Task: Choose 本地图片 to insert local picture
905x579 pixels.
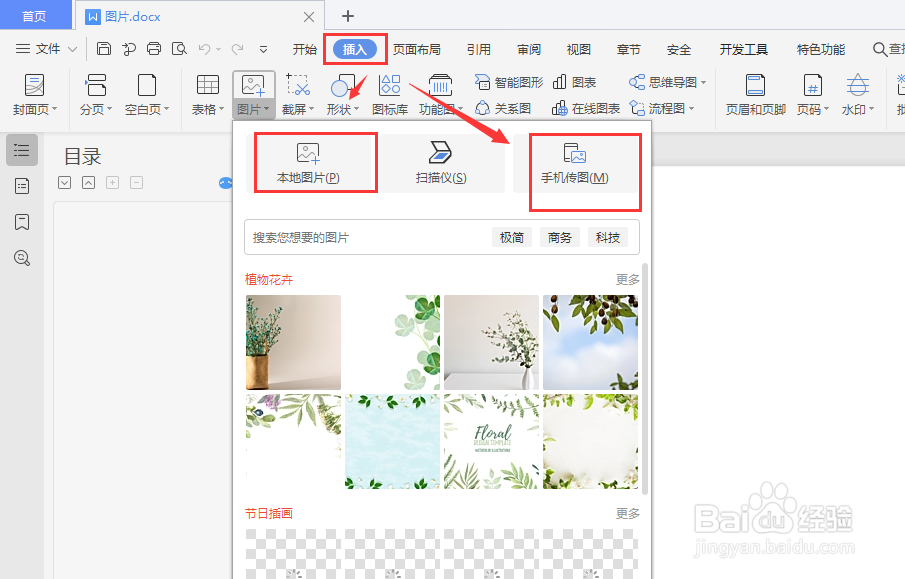Action: pyautogui.click(x=314, y=162)
